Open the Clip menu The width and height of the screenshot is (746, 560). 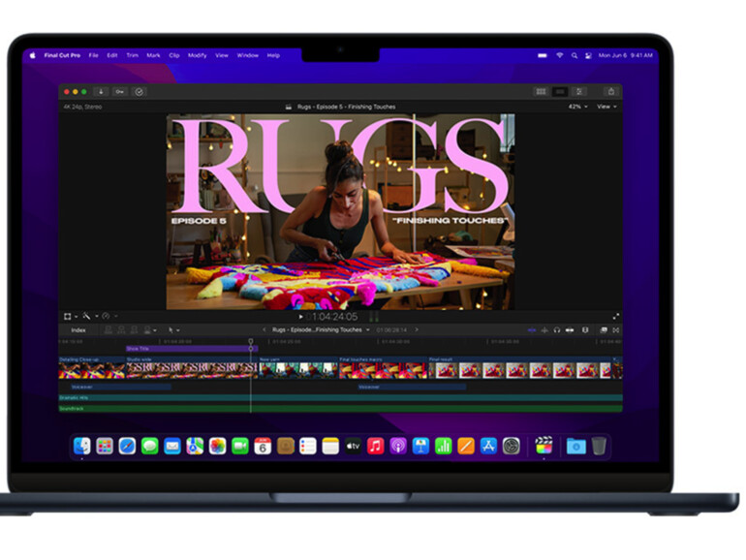[x=174, y=55]
